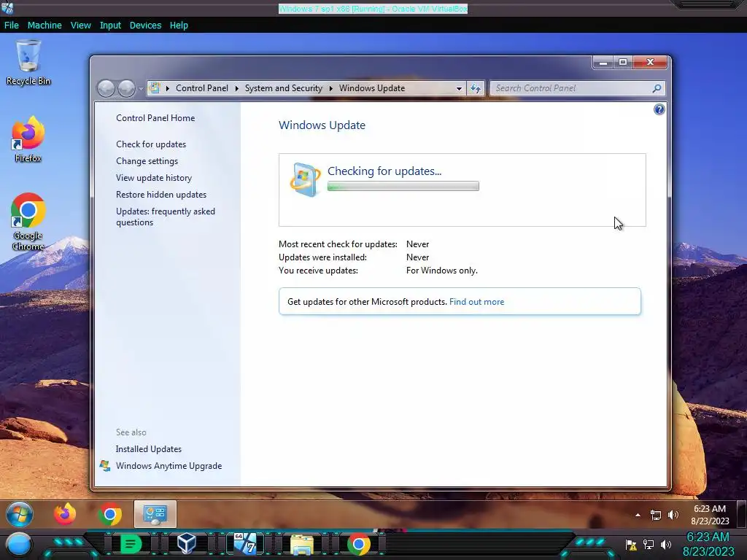Open the VirtualBox icon in host taskbar

[186, 544]
